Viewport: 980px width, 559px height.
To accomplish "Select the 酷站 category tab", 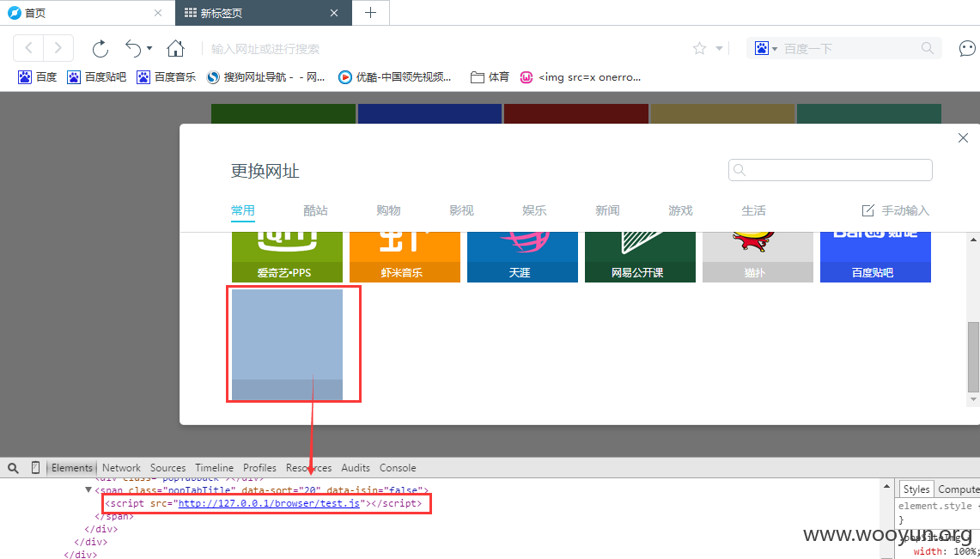I will click(315, 210).
